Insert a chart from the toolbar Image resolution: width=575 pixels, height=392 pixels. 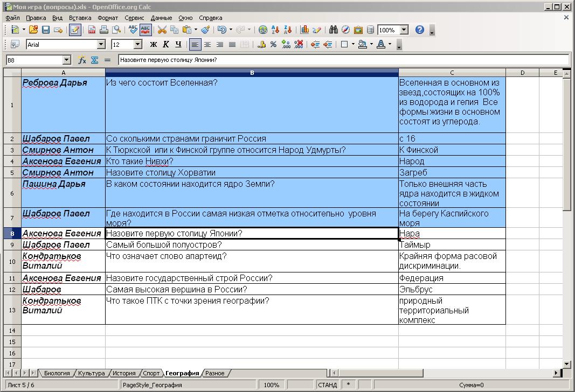coord(304,30)
